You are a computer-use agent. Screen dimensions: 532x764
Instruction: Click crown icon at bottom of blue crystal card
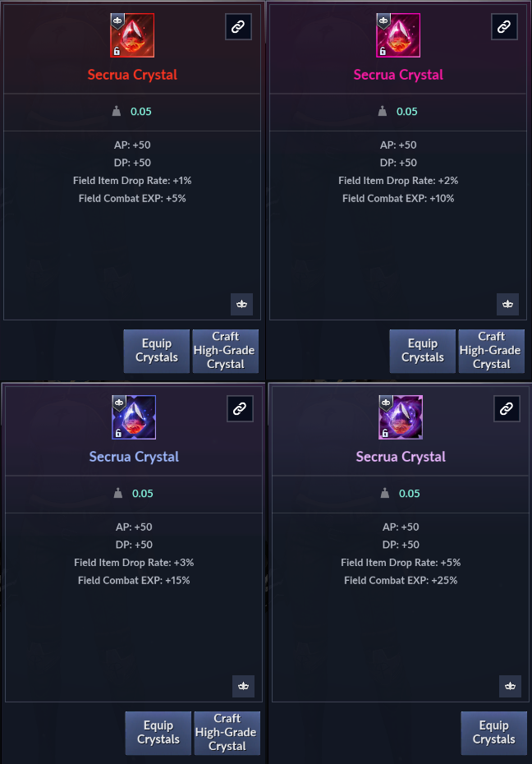[x=243, y=686]
